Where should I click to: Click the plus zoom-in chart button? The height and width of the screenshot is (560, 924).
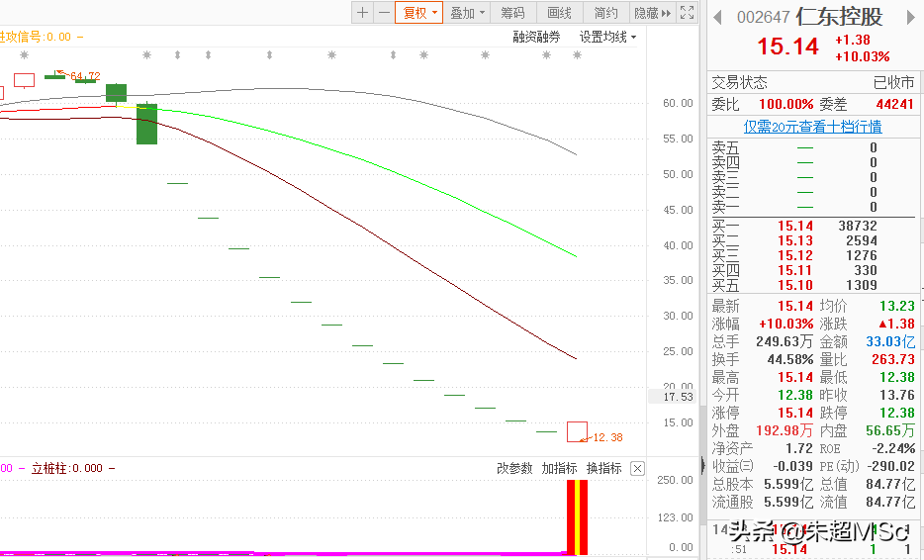tap(362, 13)
